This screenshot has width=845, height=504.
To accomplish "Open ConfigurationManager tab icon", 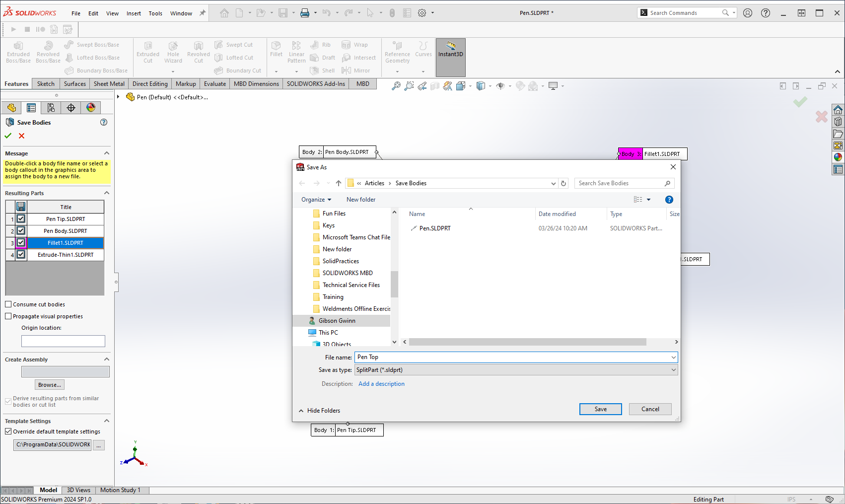I will point(51,108).
